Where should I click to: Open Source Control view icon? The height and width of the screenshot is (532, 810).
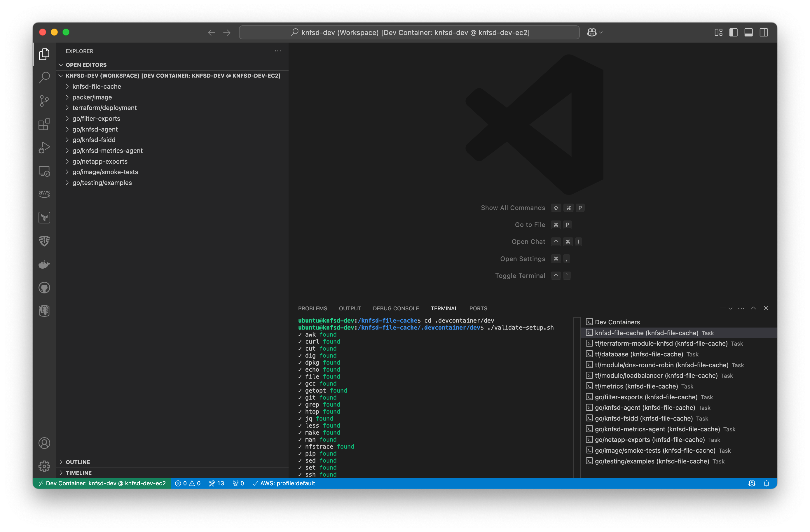tap(44, 101)
